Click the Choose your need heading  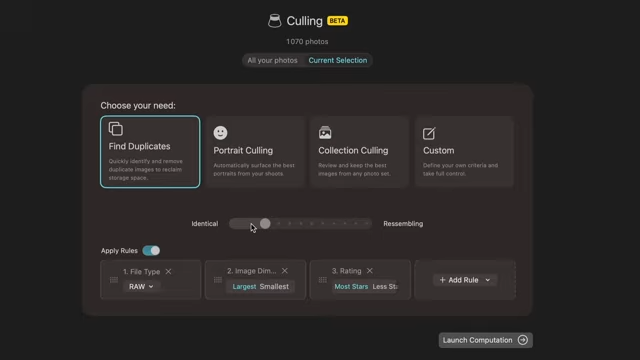click(138, 106)
